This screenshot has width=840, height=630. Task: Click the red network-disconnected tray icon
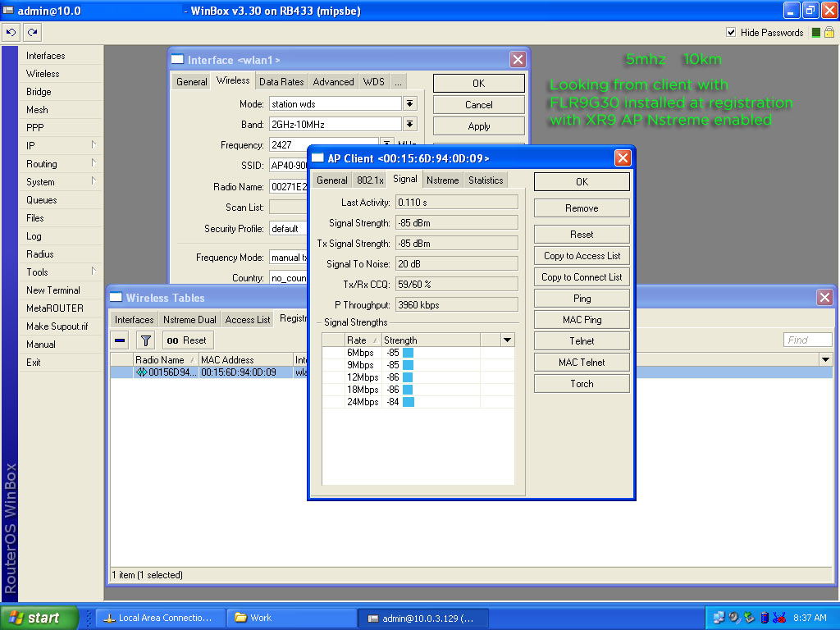[x=779, y=618]
